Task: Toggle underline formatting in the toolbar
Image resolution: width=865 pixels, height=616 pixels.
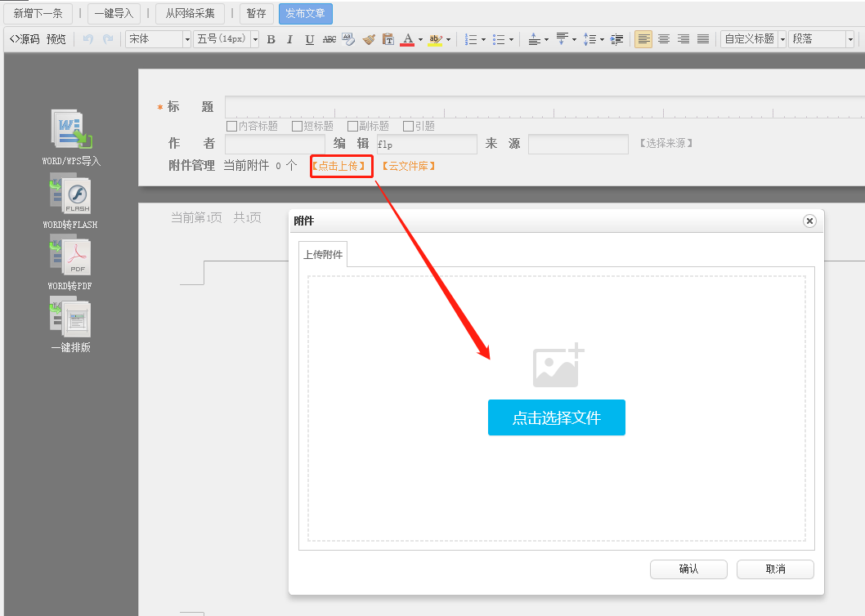Action: click(309, 39)
